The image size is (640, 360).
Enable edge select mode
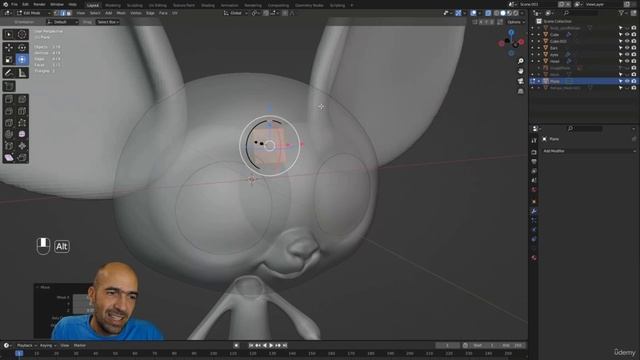63,13
